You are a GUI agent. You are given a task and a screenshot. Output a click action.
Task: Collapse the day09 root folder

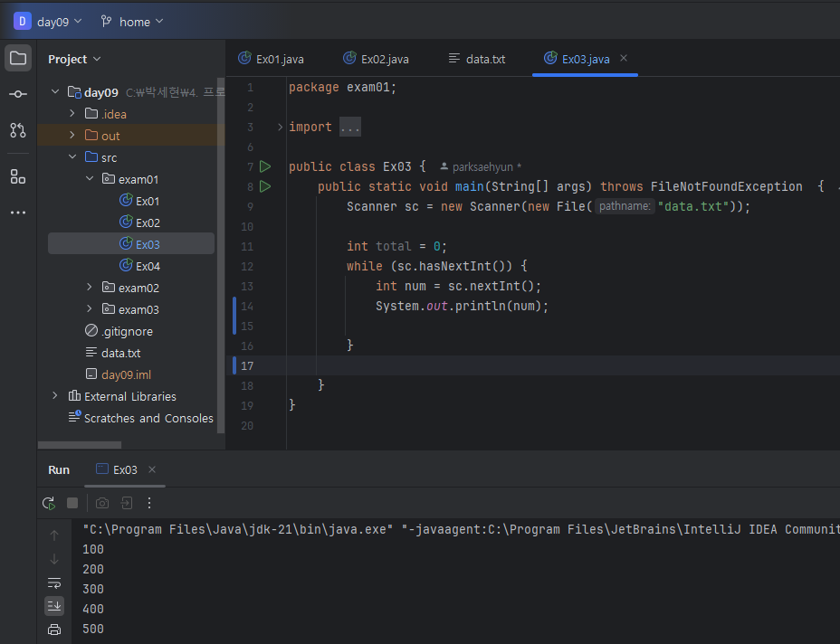54,92
